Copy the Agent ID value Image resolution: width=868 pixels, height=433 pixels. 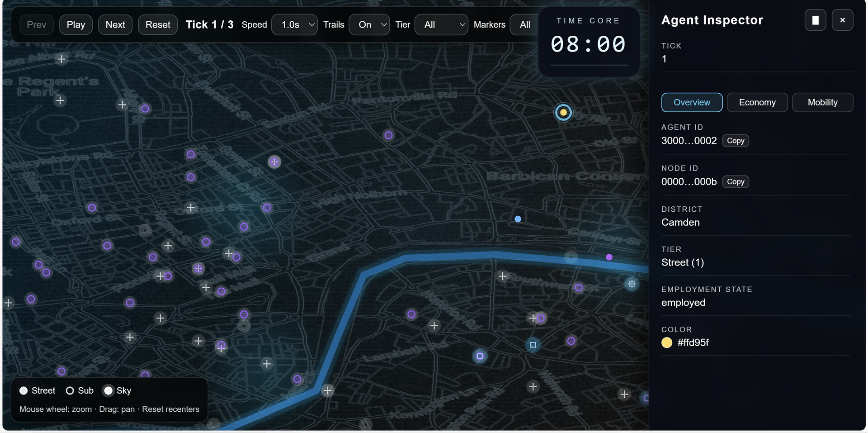(x=736, y=141)
